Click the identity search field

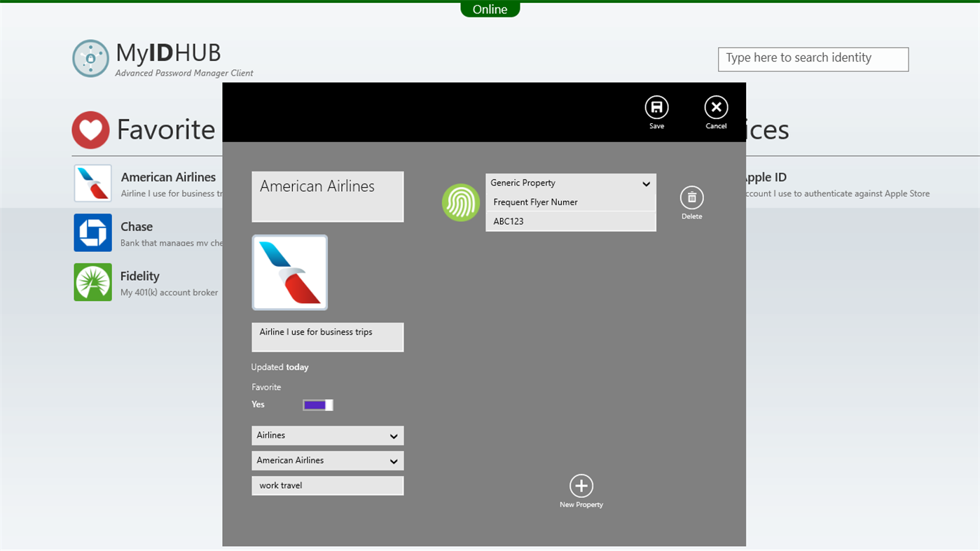pos(813,59)
